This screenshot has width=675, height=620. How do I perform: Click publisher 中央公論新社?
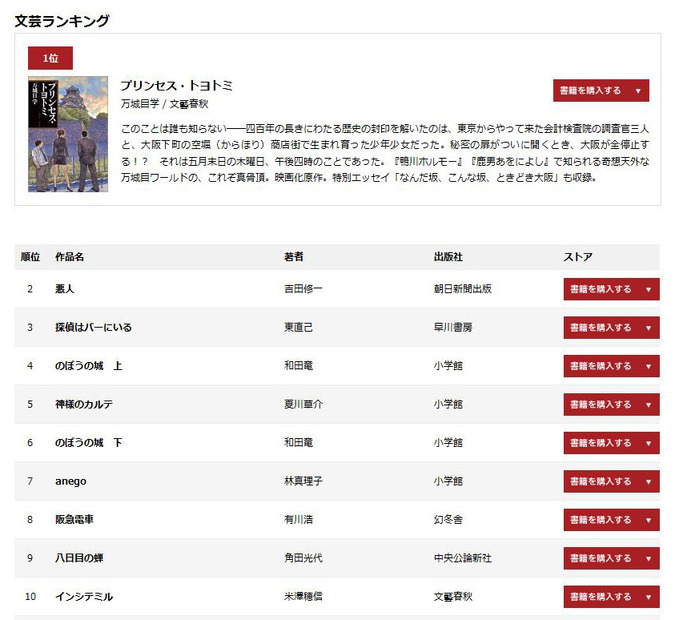point(462,558)
